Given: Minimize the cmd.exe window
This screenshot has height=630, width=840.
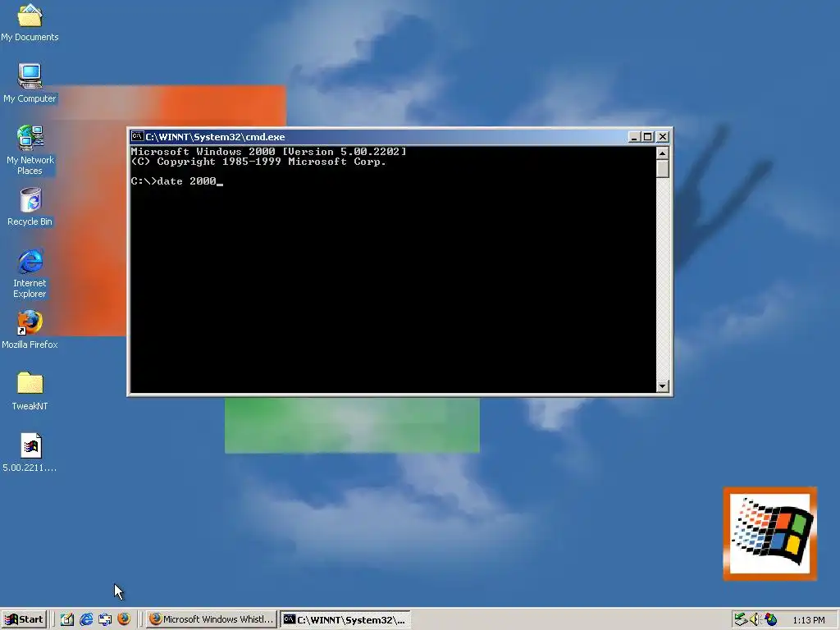Looking at the screenshot, I should pyautogui.click(x=634, y=137).
